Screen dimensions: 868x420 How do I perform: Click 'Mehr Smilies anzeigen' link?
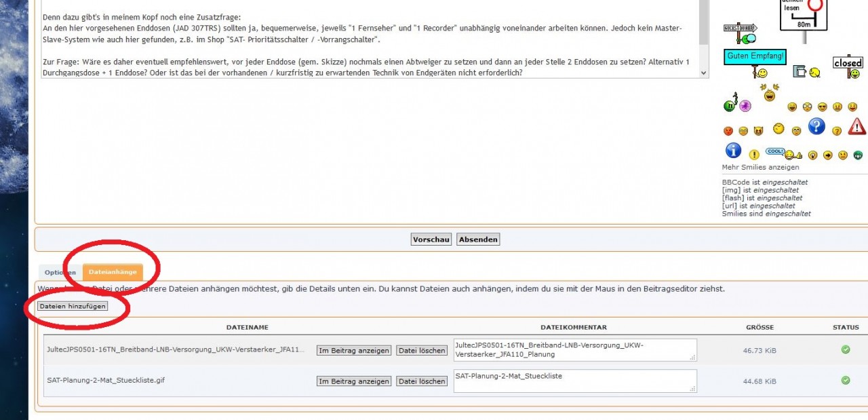760,167
